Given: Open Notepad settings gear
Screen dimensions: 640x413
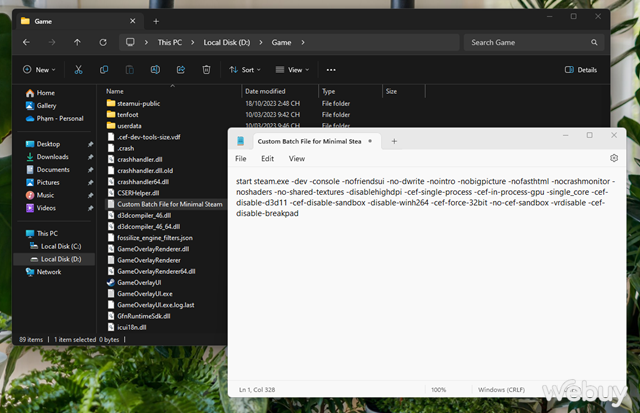Looking at the screenshot, I should point(614,158).
